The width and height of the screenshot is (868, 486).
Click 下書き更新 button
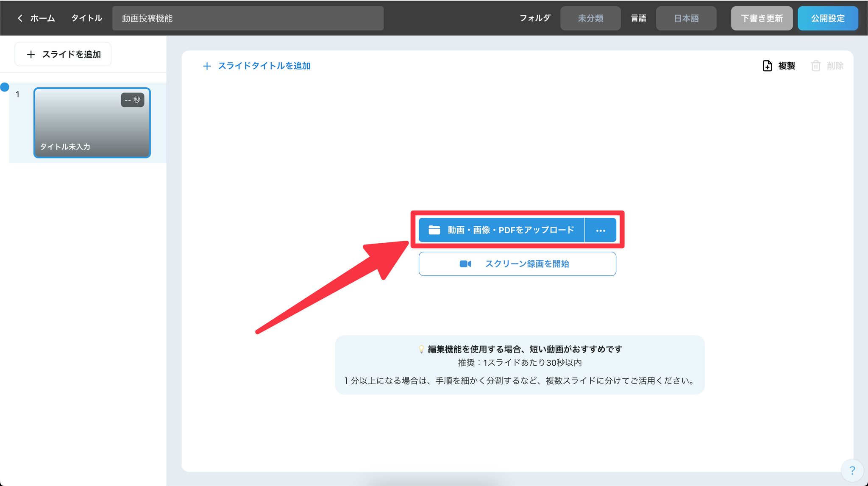click(761, 18)
